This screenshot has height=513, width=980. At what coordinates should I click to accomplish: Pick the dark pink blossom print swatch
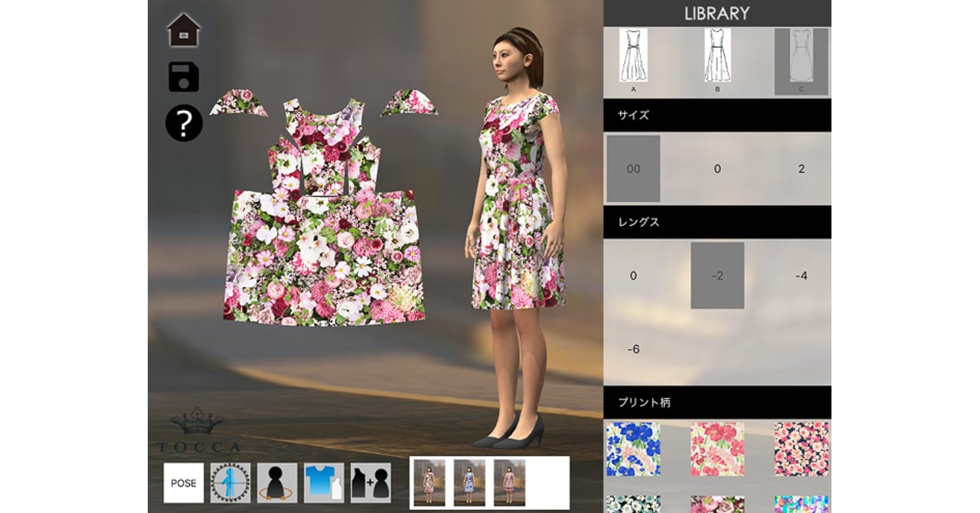[802, 449]
